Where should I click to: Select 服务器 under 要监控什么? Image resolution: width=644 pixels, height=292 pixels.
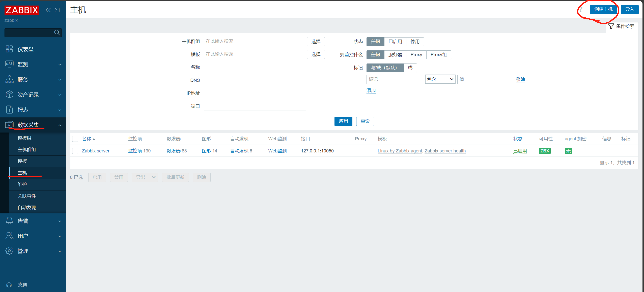pyautogui.click(x=395, y=55)
